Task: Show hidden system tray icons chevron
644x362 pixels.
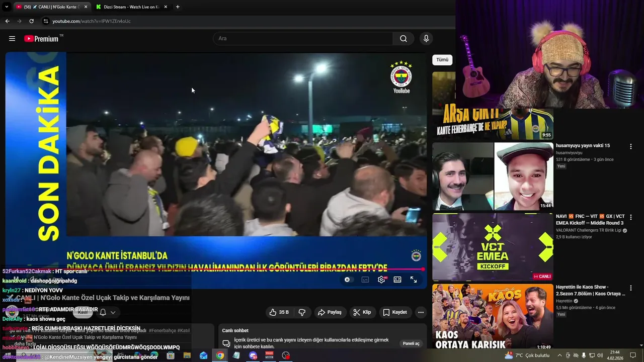Action: click(x=559, y=355)
